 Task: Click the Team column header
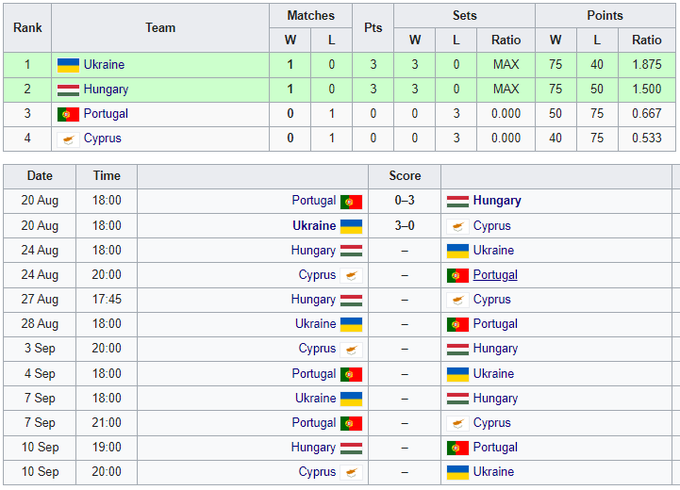coord(160,28)
